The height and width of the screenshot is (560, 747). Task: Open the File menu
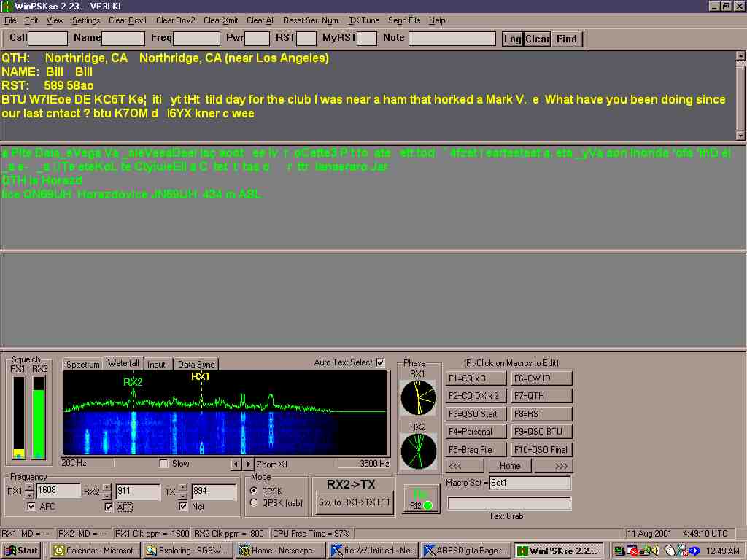(x=10, y=20)
